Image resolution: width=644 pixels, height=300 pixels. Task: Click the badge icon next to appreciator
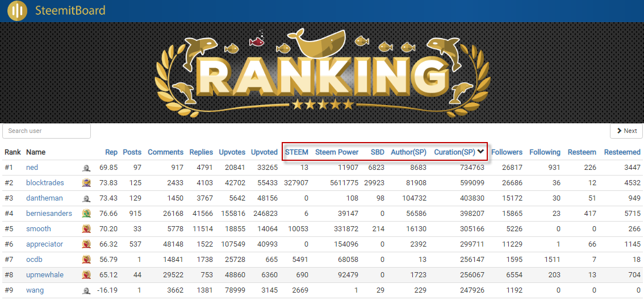point(86,244)
